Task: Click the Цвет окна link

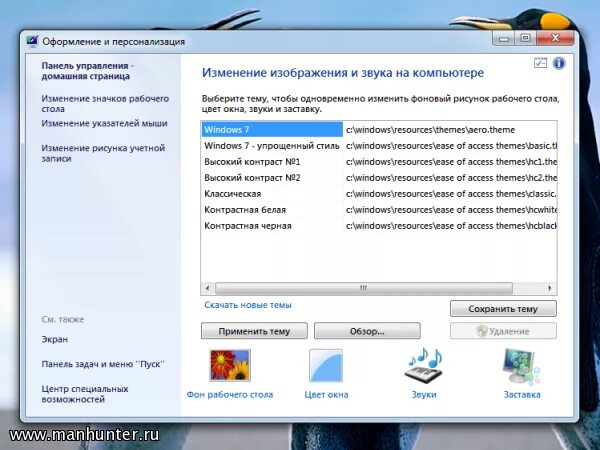Action: 326,395
